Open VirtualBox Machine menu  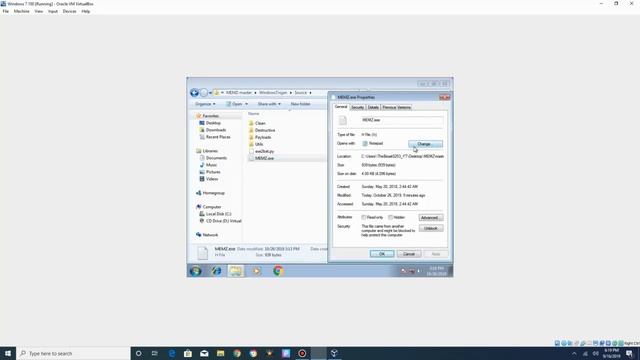tap(22, 11)
